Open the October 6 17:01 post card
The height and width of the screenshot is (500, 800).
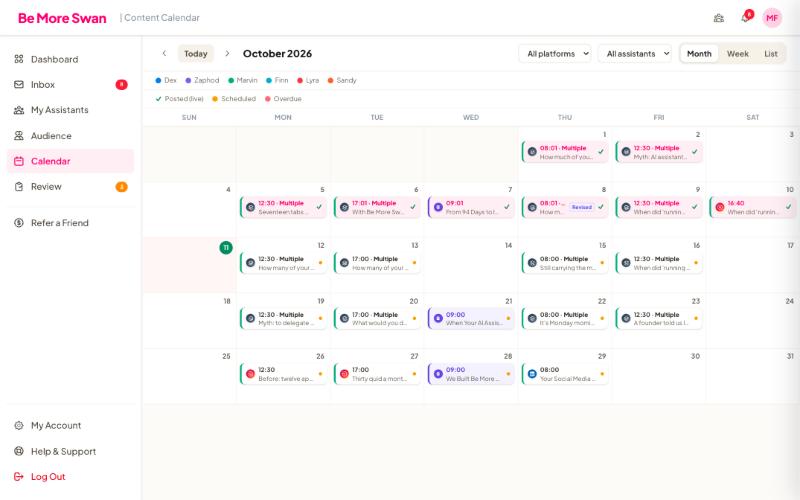[378, 207]
